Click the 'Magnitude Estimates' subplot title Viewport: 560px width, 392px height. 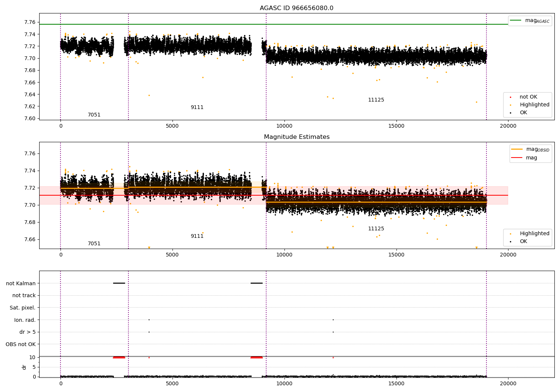pyautogui.click(x=297, y=137)
